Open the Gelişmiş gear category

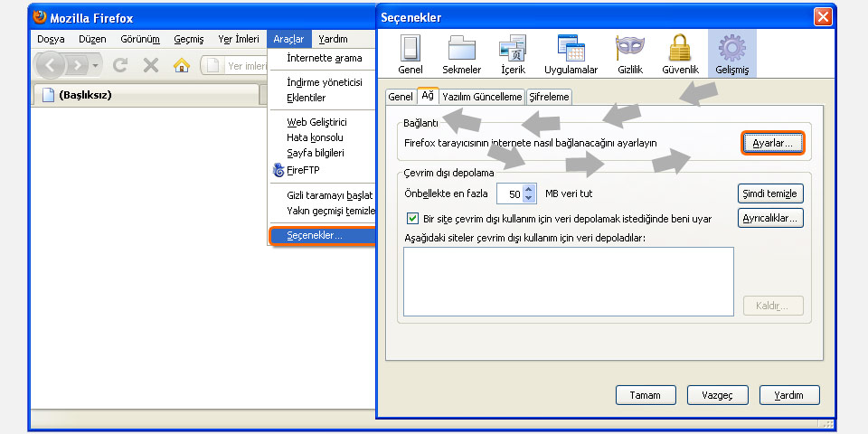pos(731,54)
